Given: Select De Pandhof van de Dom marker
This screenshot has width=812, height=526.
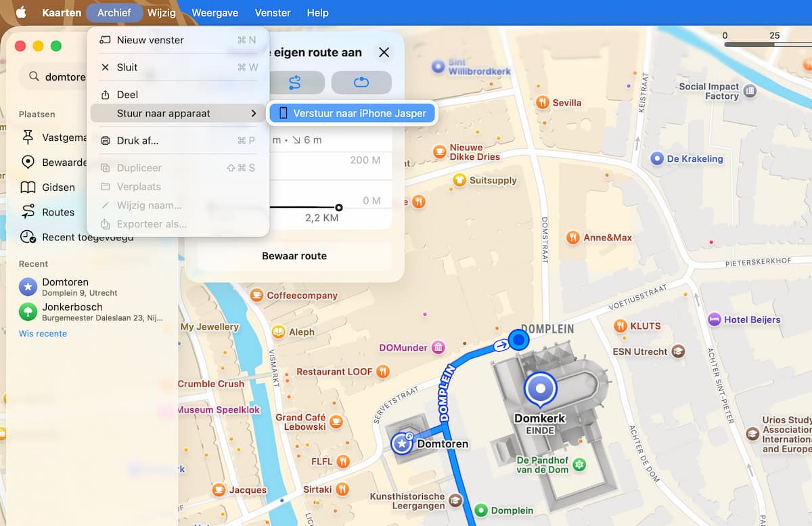Looking at the screenshot, I should [x=579, y=464].
